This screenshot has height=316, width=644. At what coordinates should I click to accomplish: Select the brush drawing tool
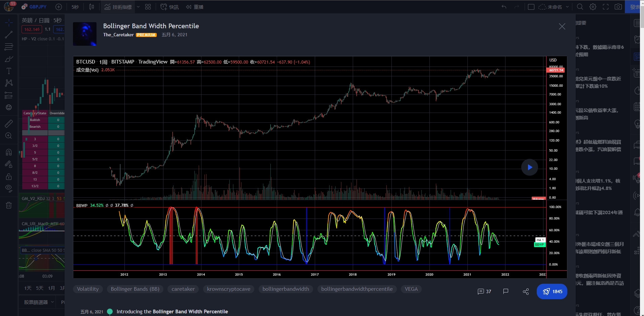click(9, 59)
